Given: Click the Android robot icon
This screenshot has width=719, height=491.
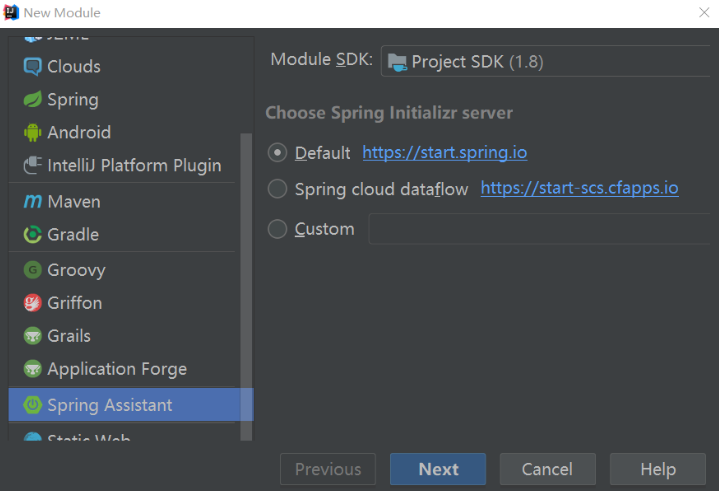Looking at the screenshot, I should point(32,133).
